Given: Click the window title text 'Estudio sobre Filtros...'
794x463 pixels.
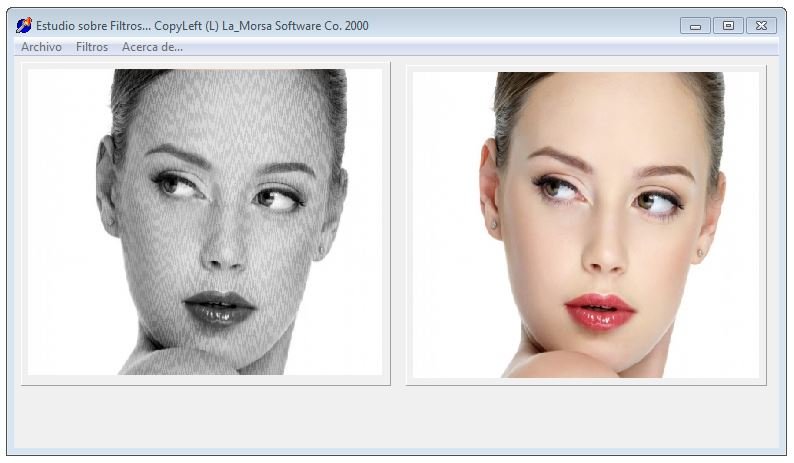Looking at the screenshot, I should click(93, 26).
